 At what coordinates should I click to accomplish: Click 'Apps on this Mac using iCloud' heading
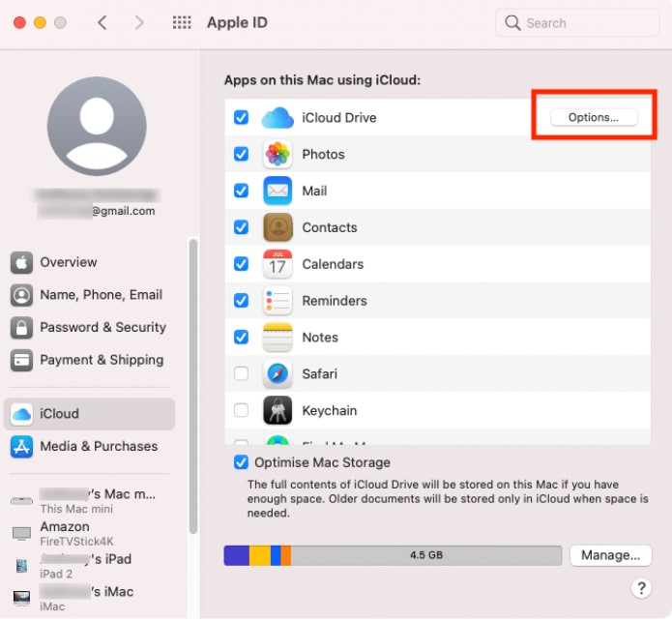tap(322, 80)
